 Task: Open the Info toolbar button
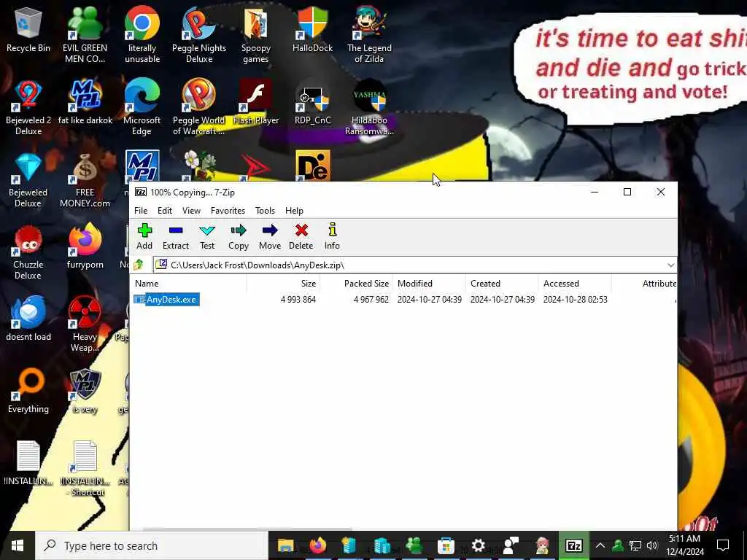(x=332, y=236)
